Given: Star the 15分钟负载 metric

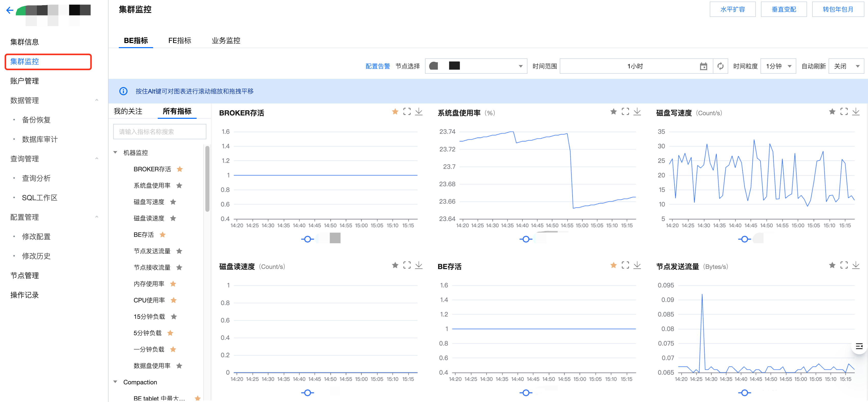Looking at the screenshot, I should point(174,316).
